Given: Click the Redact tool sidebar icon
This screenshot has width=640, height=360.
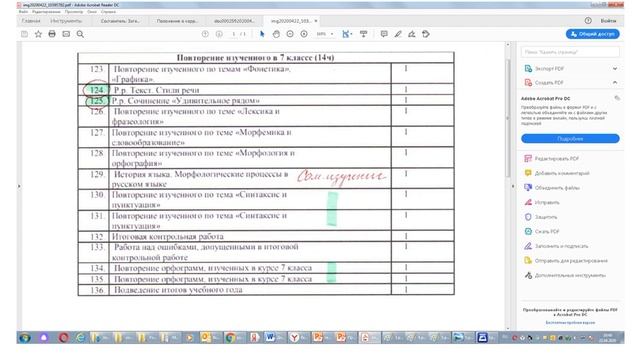Looking at the screenshot, I should pyautogui.click(x=528, y=202).
